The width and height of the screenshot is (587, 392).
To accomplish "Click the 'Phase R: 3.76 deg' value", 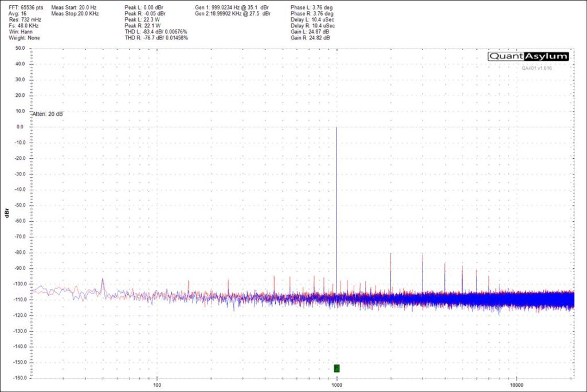I will tap(312, 14).
